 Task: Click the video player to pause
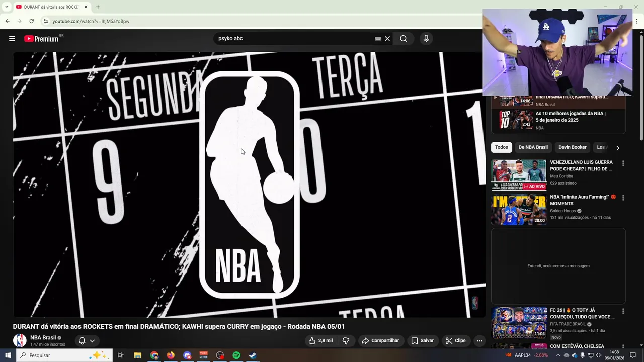tap(249, 185)
